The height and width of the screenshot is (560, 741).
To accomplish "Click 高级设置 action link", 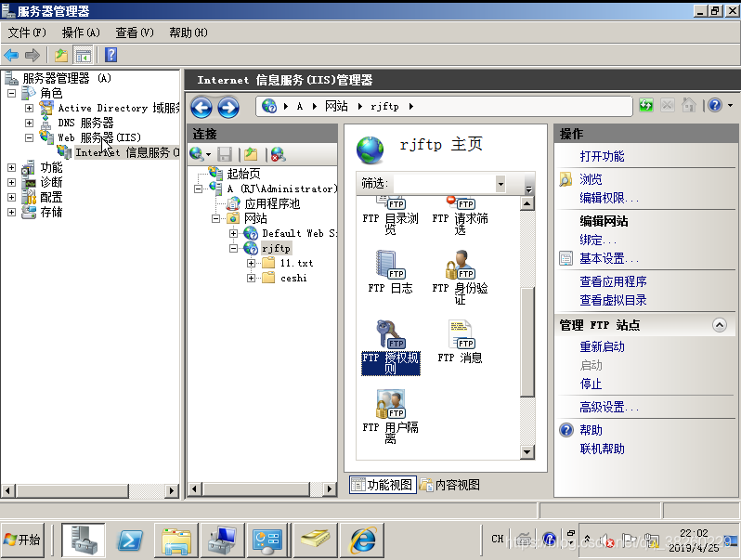I will point(609,407).
